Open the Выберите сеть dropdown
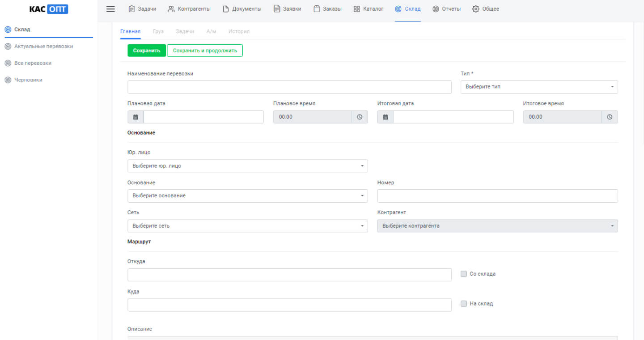Image resolution: width=644 pixels, height=340 pixels. coord(248,226)
